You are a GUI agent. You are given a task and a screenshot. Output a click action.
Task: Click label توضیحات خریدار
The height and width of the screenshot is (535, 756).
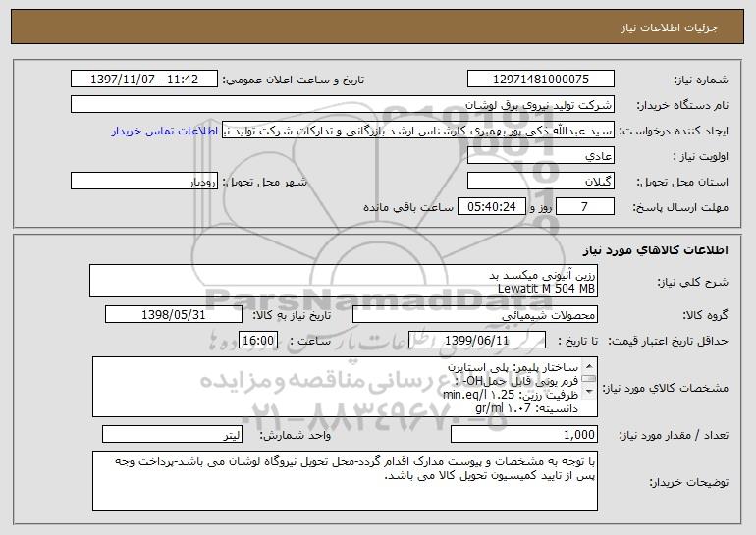pyautogui.click(x=688, y=482)
